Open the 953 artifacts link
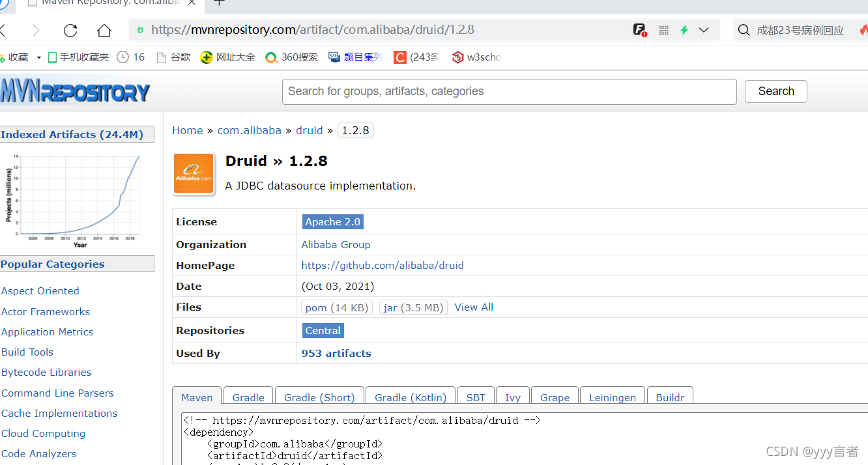868x465 pixels. click(336, 354)
